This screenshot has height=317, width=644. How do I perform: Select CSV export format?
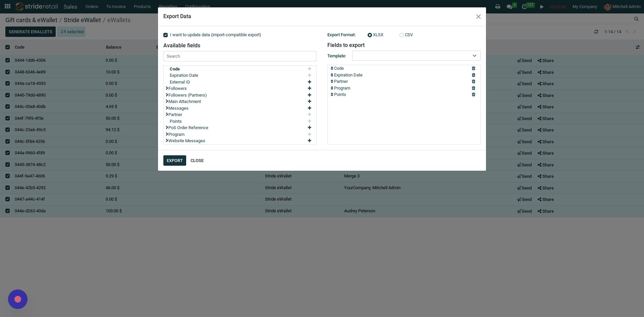coord(401,35)
